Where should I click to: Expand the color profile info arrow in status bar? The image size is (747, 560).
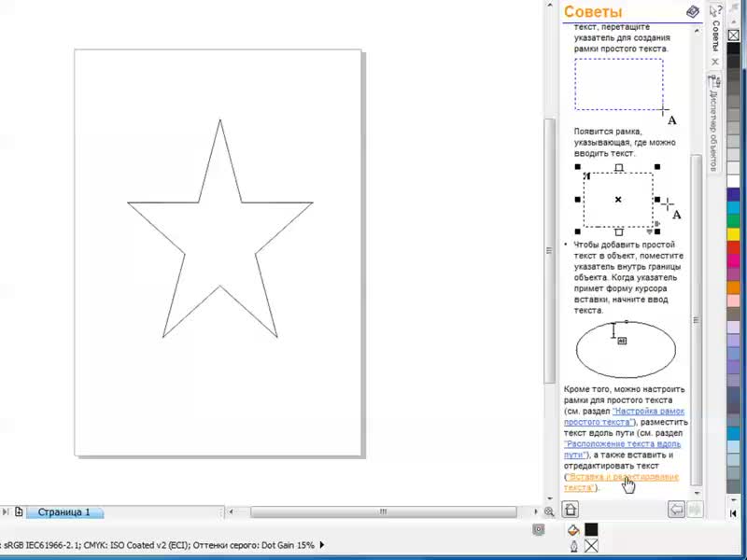click(322, 545)
